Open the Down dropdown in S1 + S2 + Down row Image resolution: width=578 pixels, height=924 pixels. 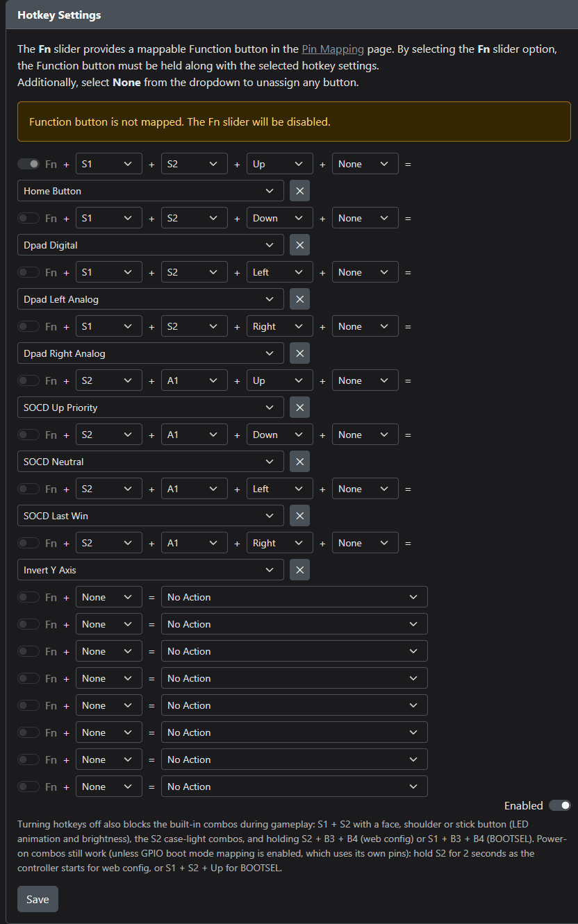pyautogui.click(x=280, y=218)
